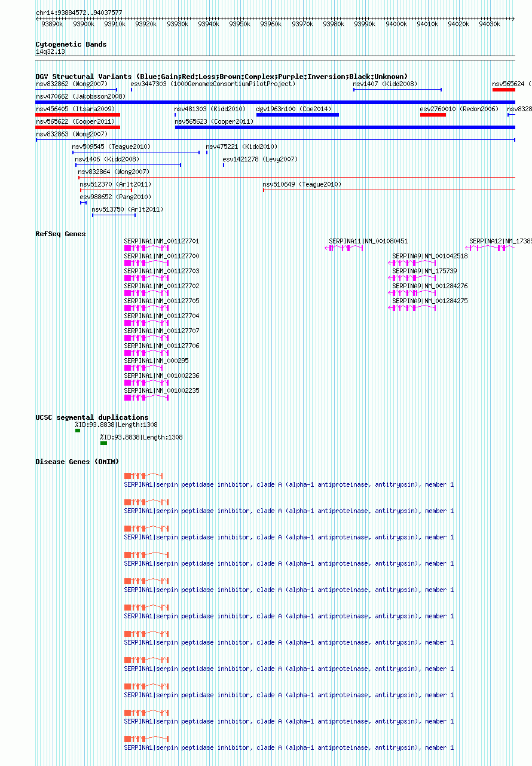Select the Cytogenetic Bands track title
Viewport: 532px width, 766px height.
(71, 44)
